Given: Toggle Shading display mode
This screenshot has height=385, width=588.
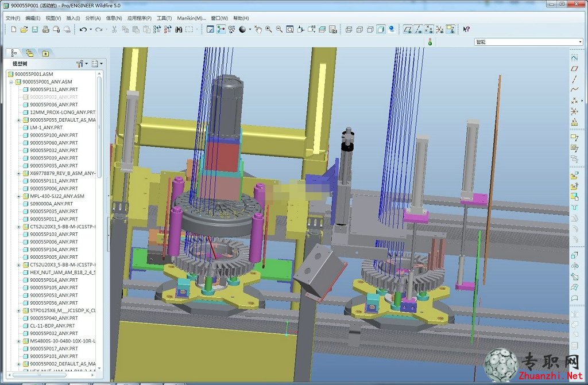Looking at the screenshot, I should (x=381, y=29).
